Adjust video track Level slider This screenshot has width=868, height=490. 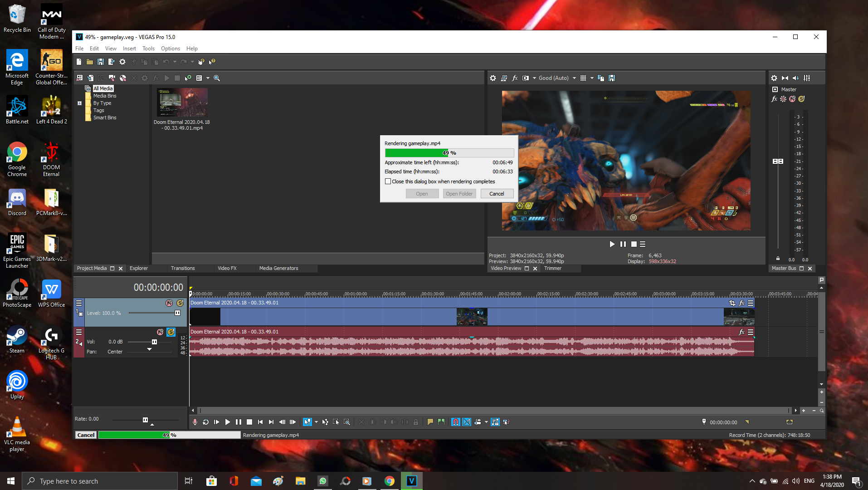(177, 313)
